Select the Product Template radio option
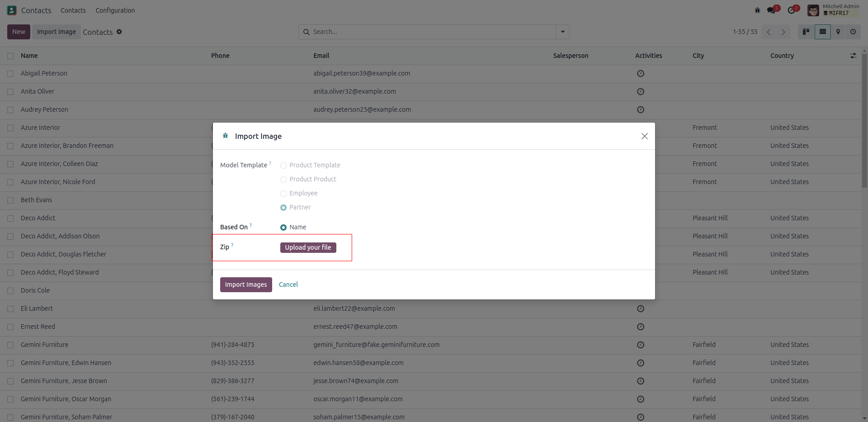Image resolution: width=868 pixels, height=422 pixels. [x=283, y=166]
